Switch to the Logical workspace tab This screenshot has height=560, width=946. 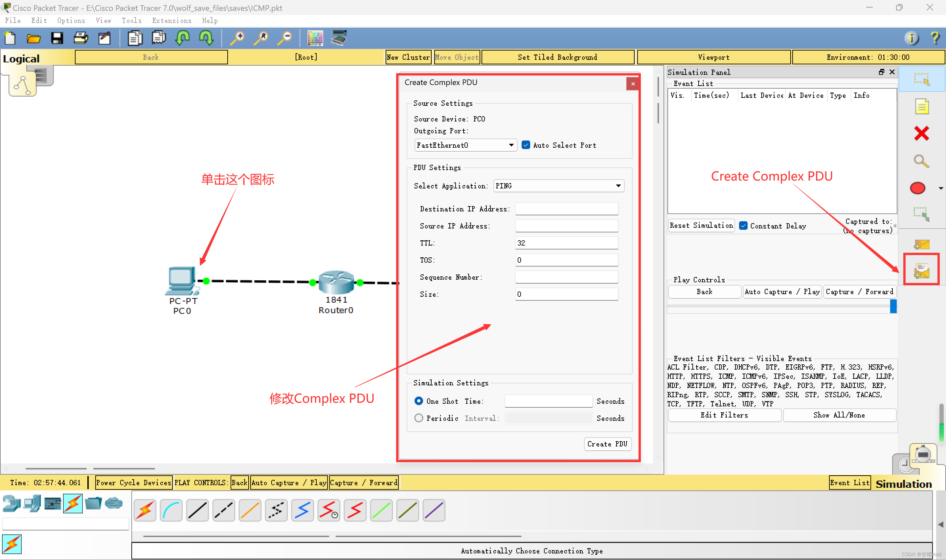[21, 58]
